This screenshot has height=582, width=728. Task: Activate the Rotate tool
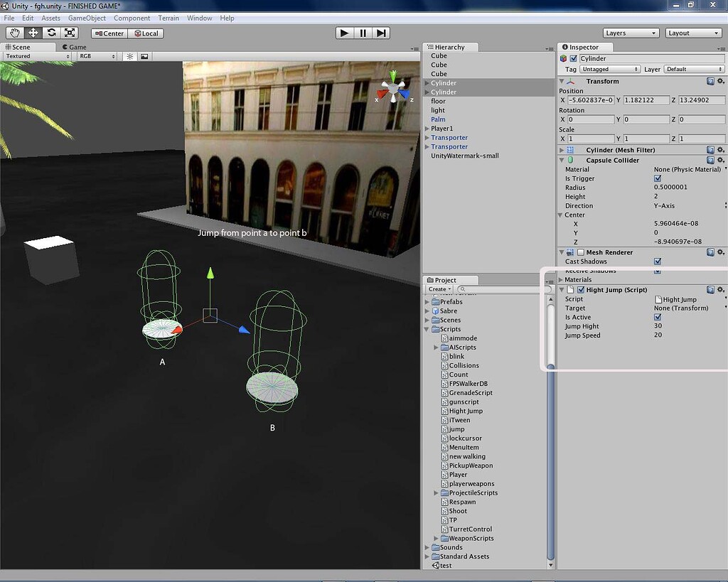point(50,32)
